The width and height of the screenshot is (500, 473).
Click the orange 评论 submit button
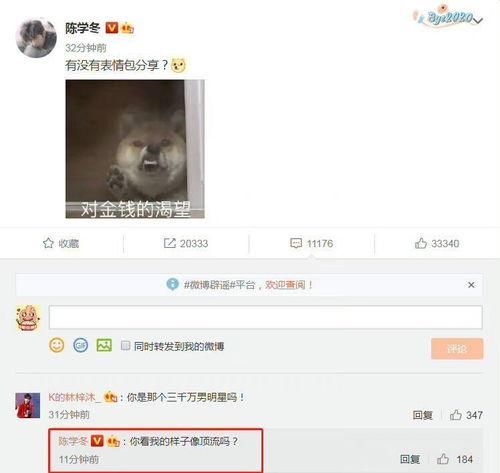coord(457,349)
